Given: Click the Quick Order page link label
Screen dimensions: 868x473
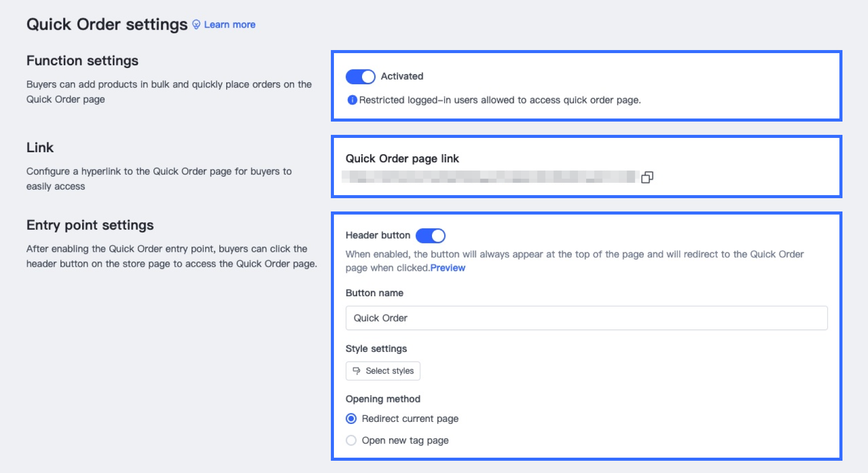Looking at the screenshot, I should (402, 159).
